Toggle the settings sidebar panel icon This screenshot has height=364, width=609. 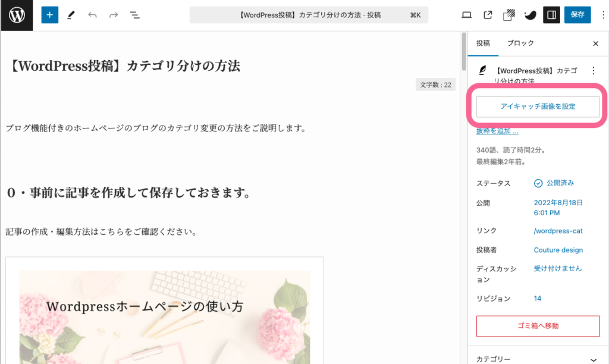coord(551,15)
